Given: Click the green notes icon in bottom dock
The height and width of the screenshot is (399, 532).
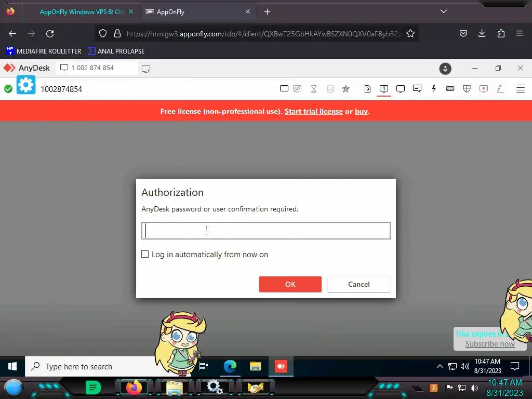Looking at the screenshot, I should click(x=94, y=387).
